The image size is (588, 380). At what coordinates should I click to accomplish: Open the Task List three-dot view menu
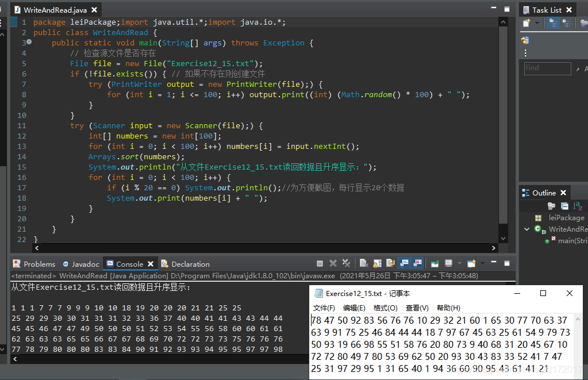[x=525, y=52]
